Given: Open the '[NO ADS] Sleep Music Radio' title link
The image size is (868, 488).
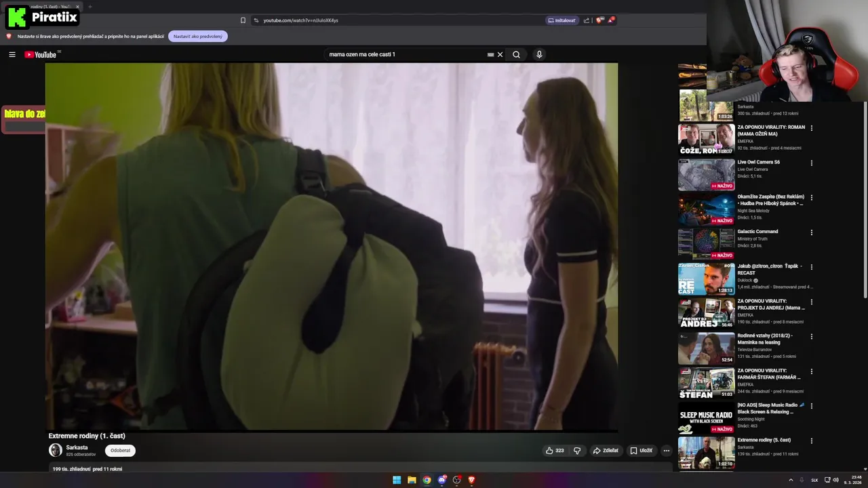Looking at the screenshot, I should point(771,409).
